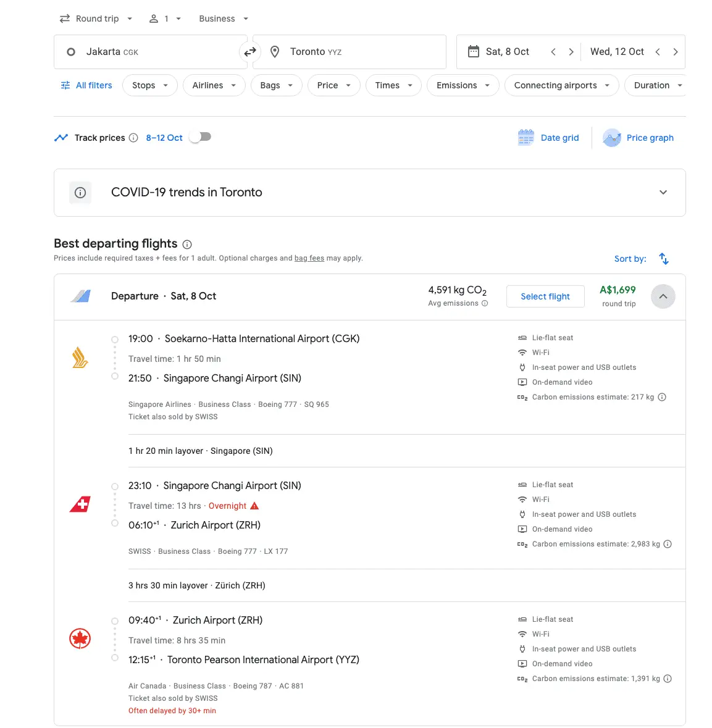Go to previous day for departure date
This screenshot has width=712, height=728.
(x=553, y=52)
